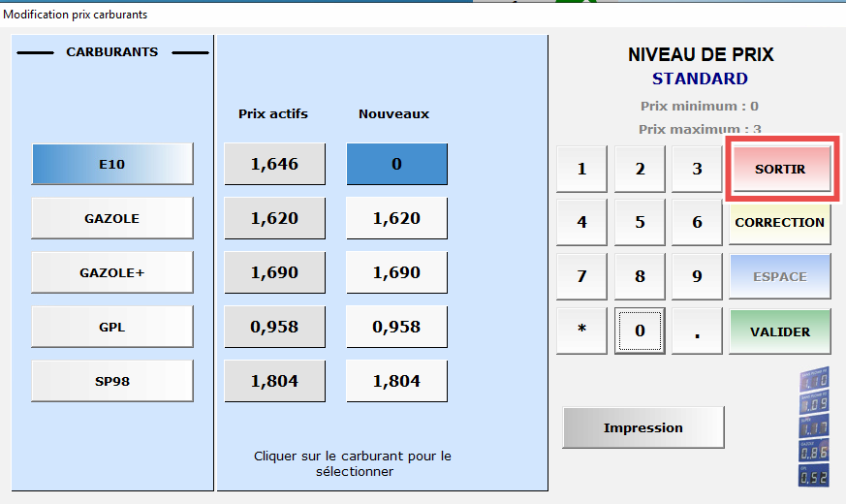The height and width of the screenshot is (504, 846).
Task: Tap keypad digit 9
Action: [x=697, y=276]
